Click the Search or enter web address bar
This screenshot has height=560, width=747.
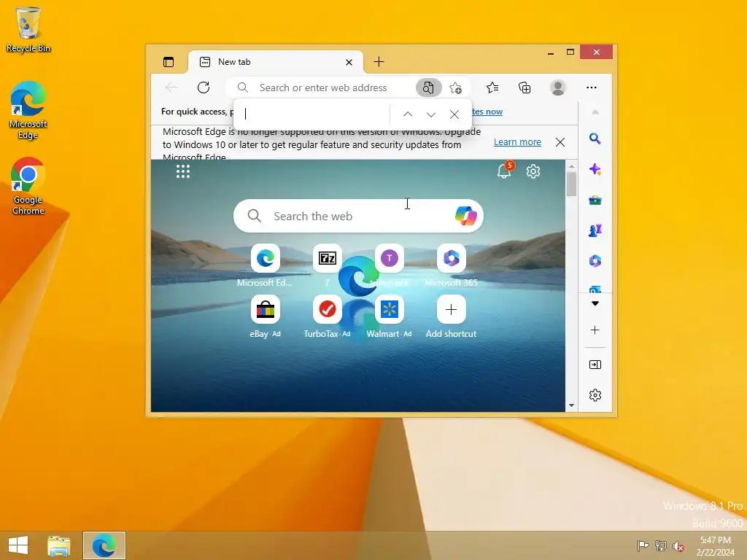pyautogui.click(x=323, y=87)
